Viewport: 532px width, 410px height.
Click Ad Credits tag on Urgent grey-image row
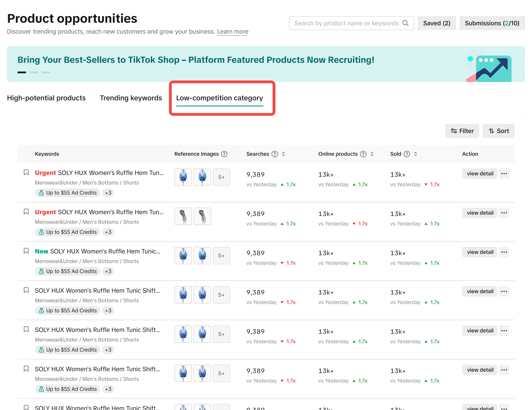pos(67,232)
